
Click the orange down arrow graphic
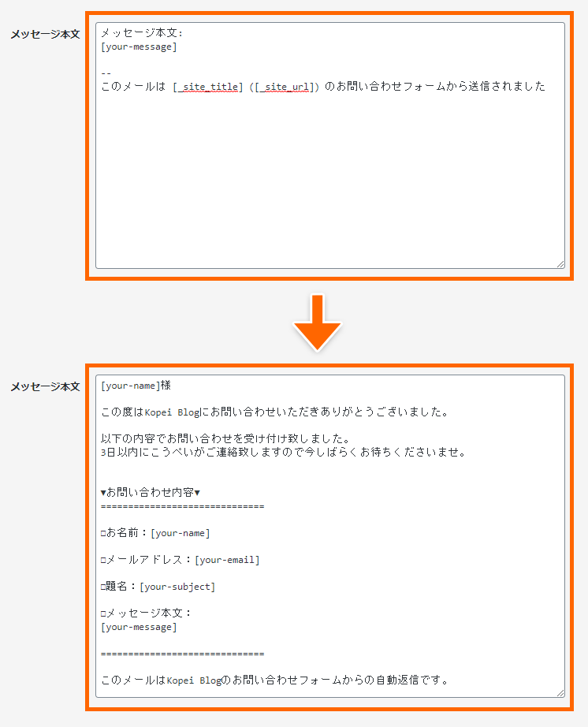pos(318,322)
